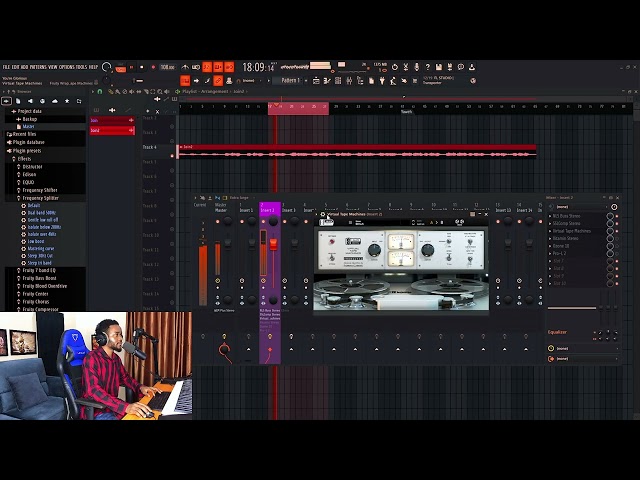640x480 pixels.
Task: Open the VIEW menu
Action: (53, 67)
